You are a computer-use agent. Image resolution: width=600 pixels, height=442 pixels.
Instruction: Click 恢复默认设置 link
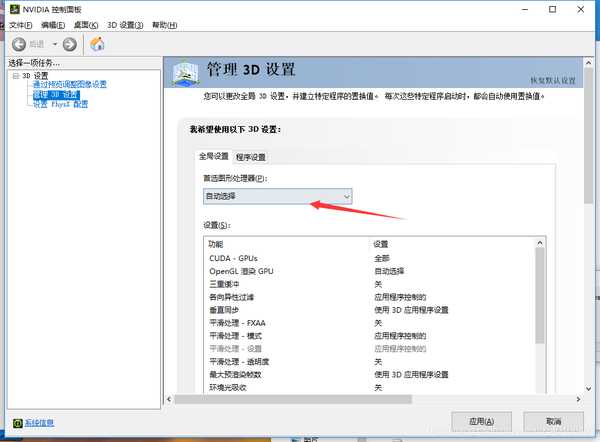(553, 80)
